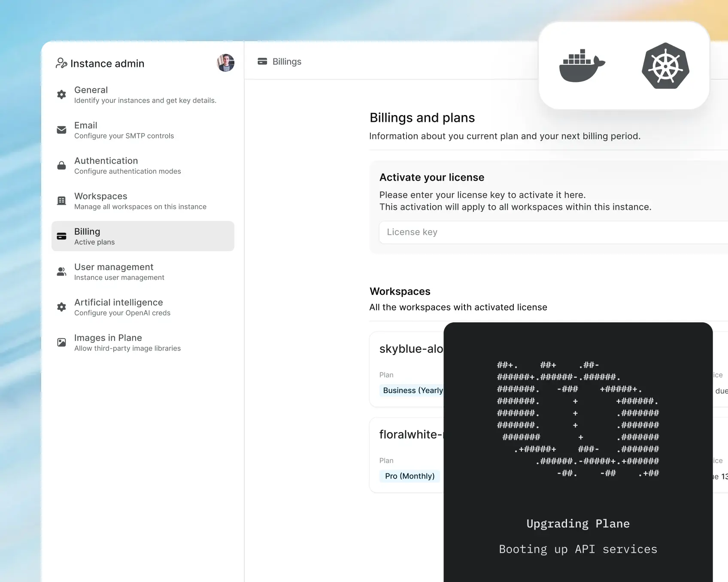Click the Activate your license heading
This screenshot has height=582, width=728.
coord(432,177)
